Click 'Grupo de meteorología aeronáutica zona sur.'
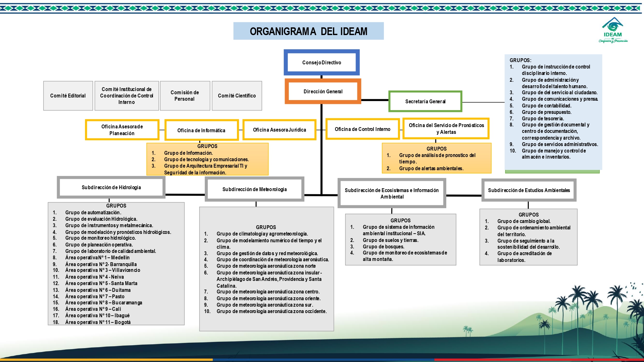The image size is (644, 362). click(x=265, y=305)
